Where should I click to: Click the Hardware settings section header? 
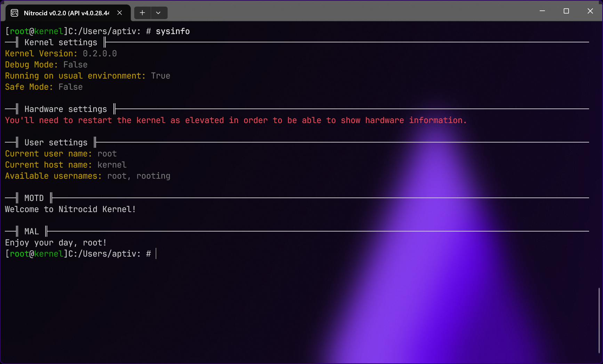(x=66, y=109)
